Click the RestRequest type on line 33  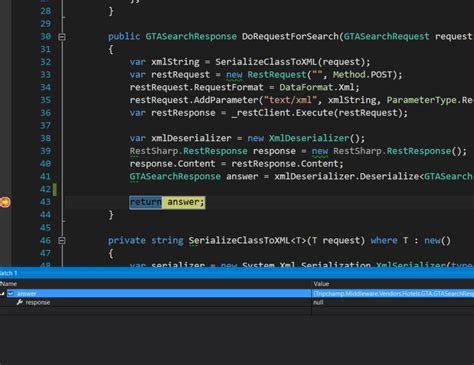277,75
